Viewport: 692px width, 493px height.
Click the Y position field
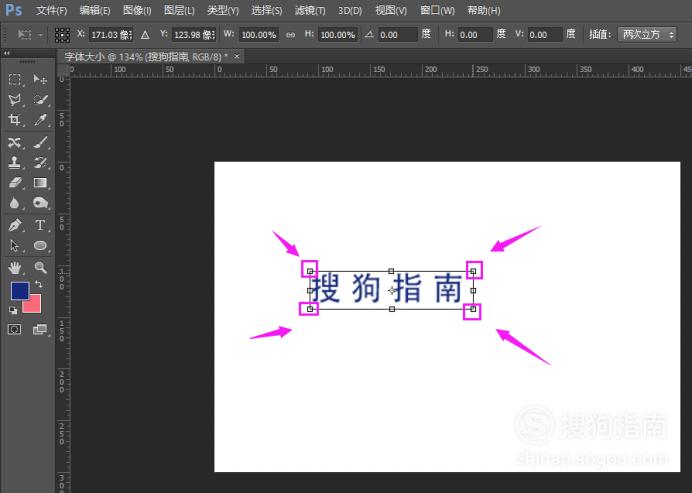coord(194,34)
